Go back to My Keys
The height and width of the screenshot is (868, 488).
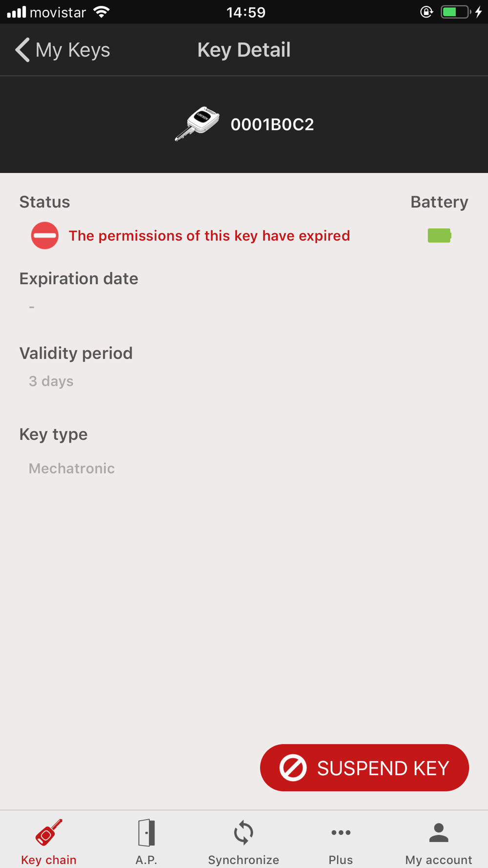pyautogui.click(x=62, y=50)
